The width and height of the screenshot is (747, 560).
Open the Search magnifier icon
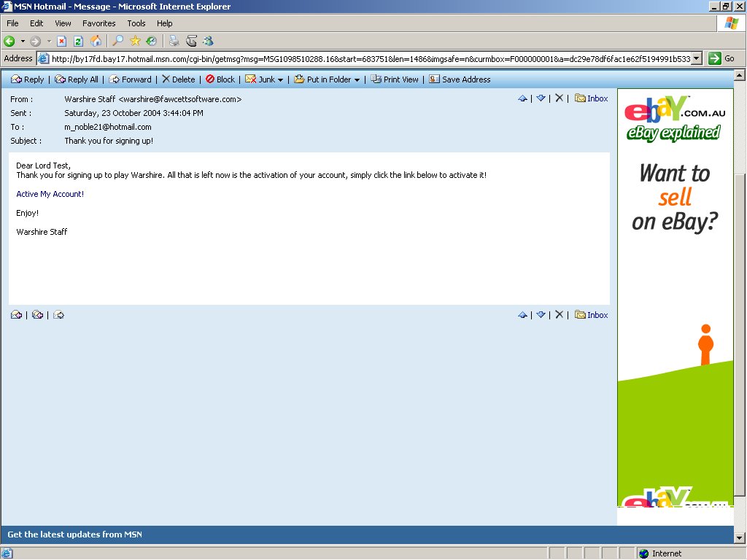[x=117, y=41]
